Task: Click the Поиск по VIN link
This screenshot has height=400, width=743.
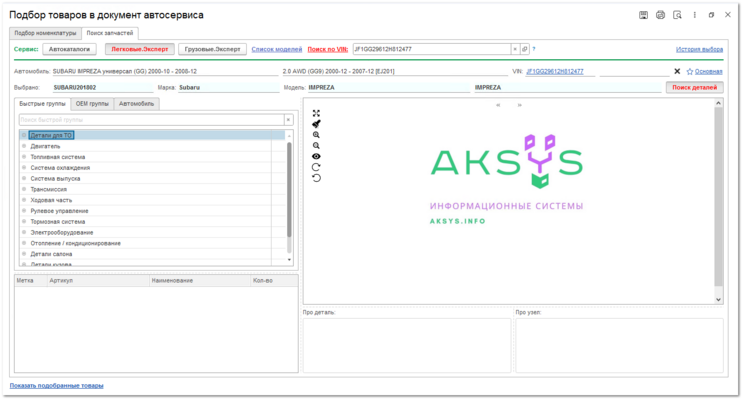Action: click(x=328, y=49)
